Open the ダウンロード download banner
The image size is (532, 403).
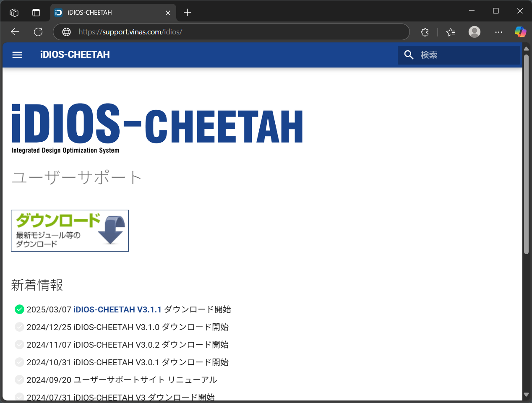pos(70,231)
